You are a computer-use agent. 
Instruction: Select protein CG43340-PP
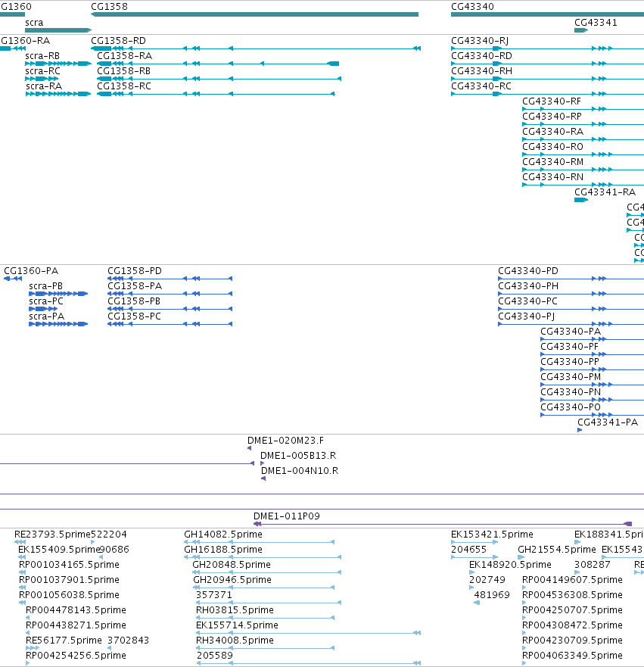tap(570, 362)
